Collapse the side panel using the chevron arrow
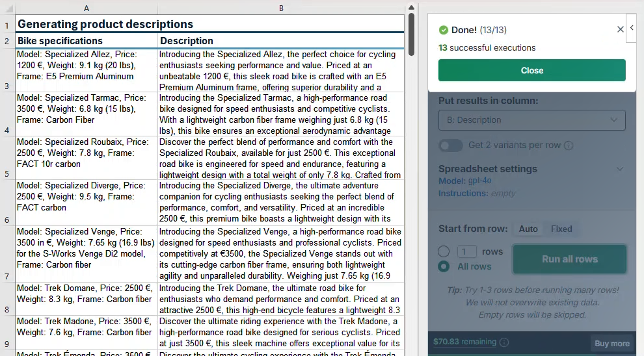This screenshot has width=644, height=356. [632, 29]
